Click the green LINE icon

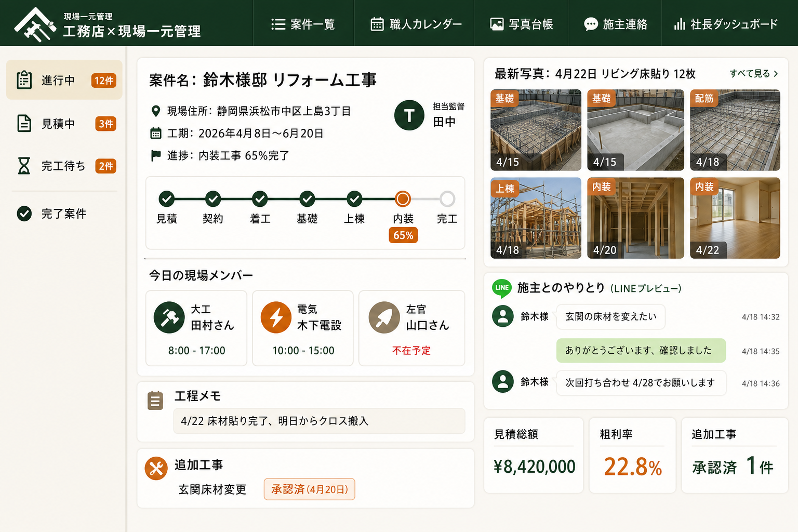(502, 288)
